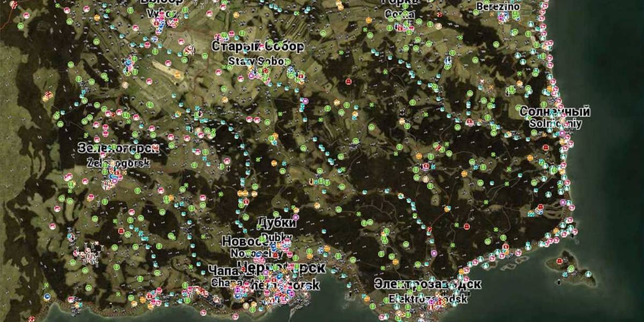Click the Дубки town label
644x322 pixels.
276,222
